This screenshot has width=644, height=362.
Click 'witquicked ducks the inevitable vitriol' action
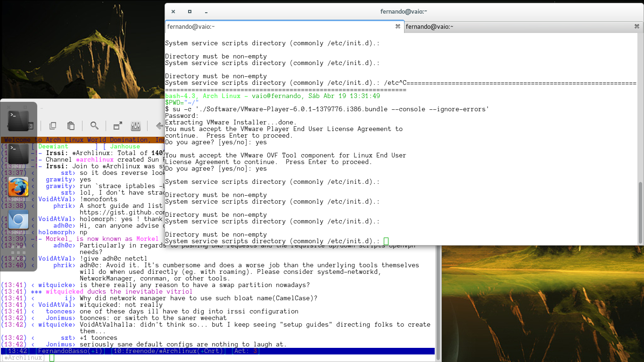point(119,292)
